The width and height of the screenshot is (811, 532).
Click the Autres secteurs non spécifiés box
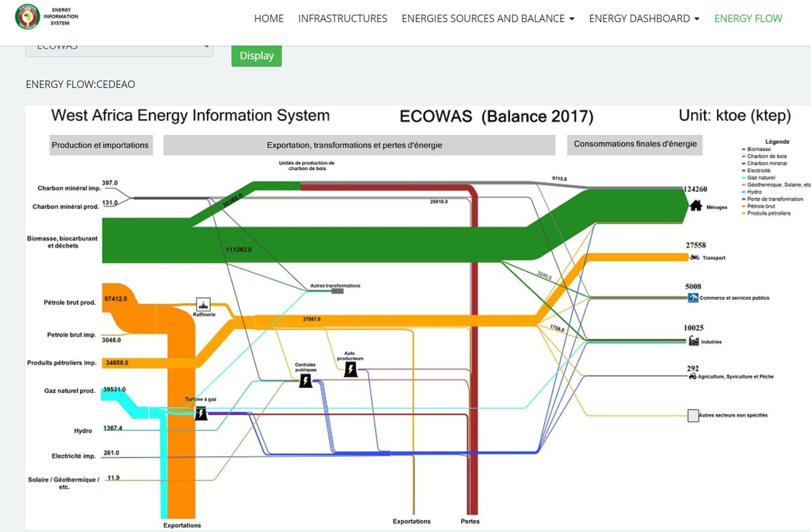(x=693, y=416)
